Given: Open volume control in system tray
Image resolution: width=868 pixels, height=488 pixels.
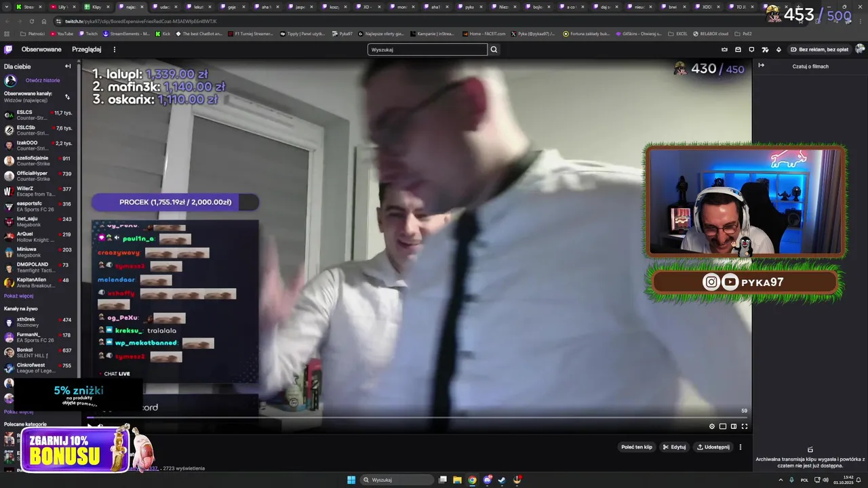Looking at the screenshot, I should tap(825, 480).
